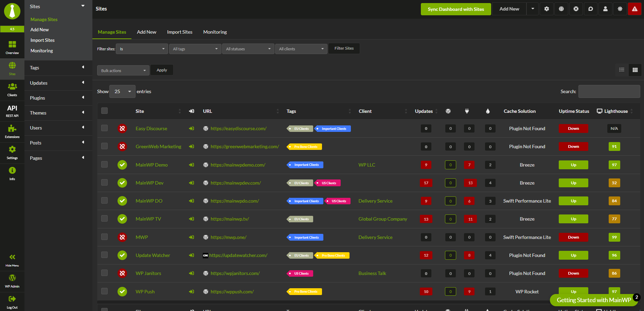Select Import Sites in the sidebar menu
Viewport: 644px width, 311px height.
coord(42,40)
